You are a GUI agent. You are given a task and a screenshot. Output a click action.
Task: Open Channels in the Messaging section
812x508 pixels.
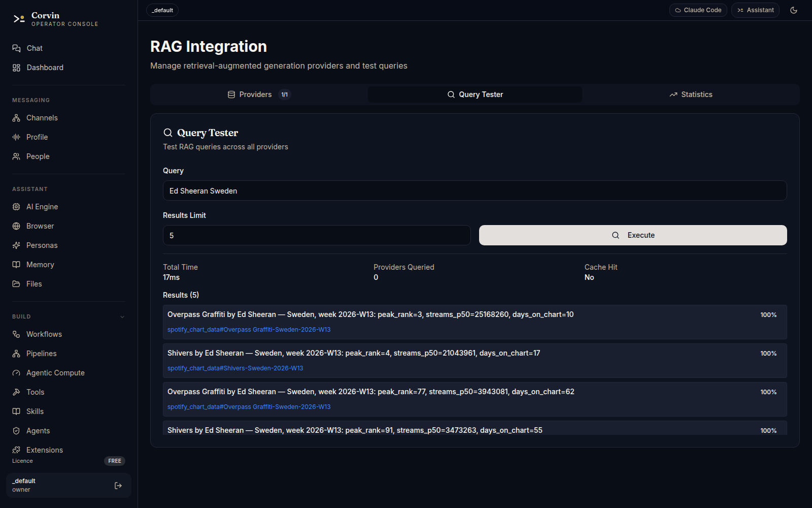(x=69, y=118)
